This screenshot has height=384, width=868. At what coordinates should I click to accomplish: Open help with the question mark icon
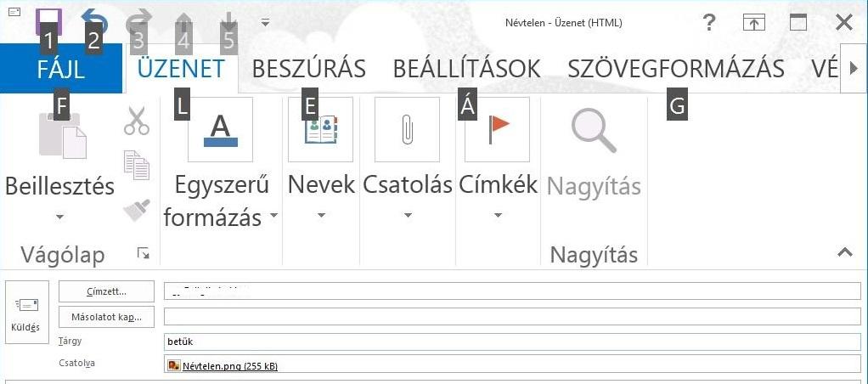(x=708, y=23)
